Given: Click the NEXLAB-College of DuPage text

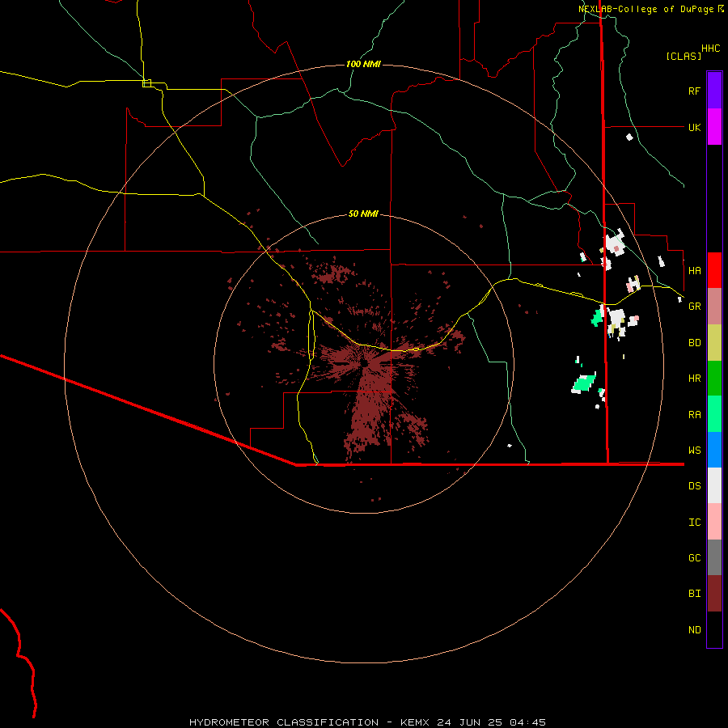Looking at the screenshot, I should click(x=645, y=9).
